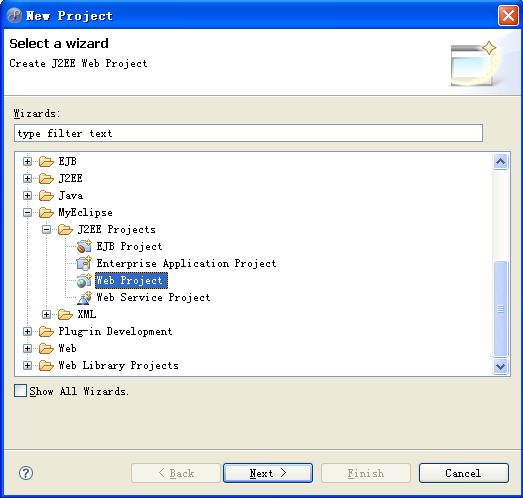523x498 pixels.
Task: Click the Web Library Projects folder icon
Action: [46, 365]
